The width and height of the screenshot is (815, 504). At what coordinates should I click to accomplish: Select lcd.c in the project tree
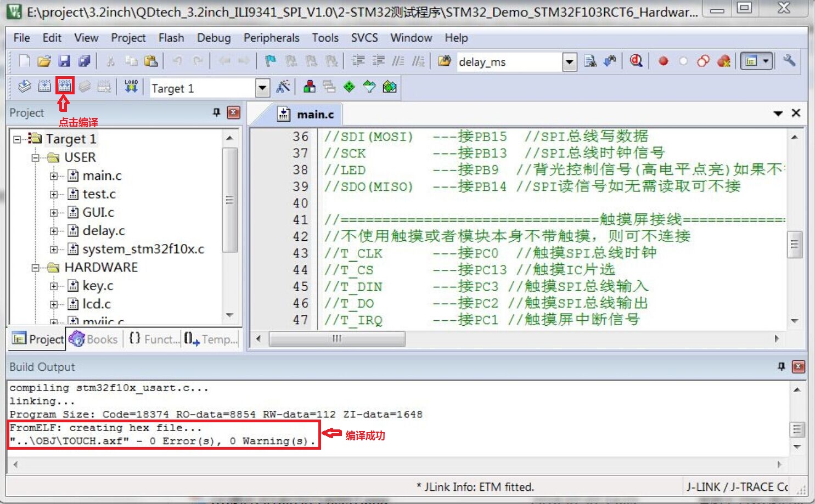pyautogui.click(x=97, y=304)
